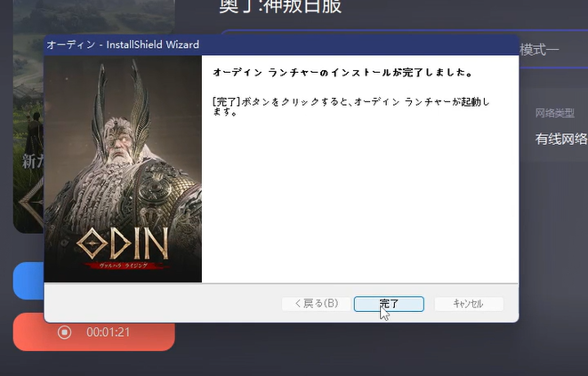Click the InstallShield Wizard title bar
The width and height of the screenshot is (588, 376).
tap(281, 44)
